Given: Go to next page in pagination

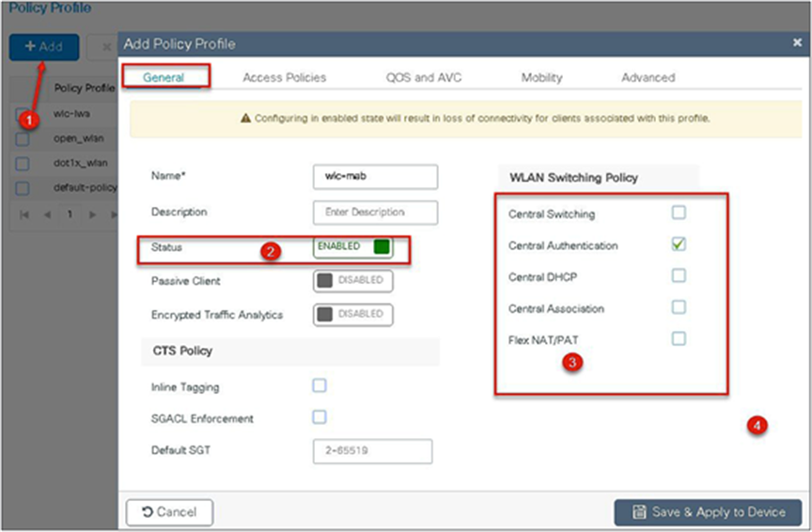Looking at the screenshot, I should tap(92, 214).
